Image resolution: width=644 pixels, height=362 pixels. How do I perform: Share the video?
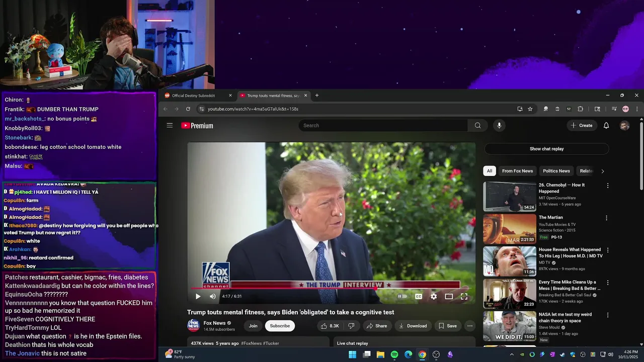(x=377, y=326)
